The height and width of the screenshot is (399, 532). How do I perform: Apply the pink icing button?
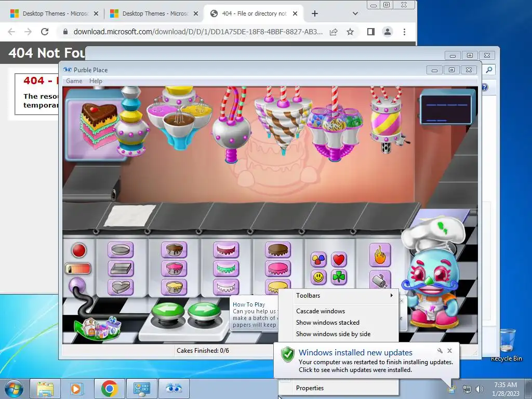coord(278,269)
